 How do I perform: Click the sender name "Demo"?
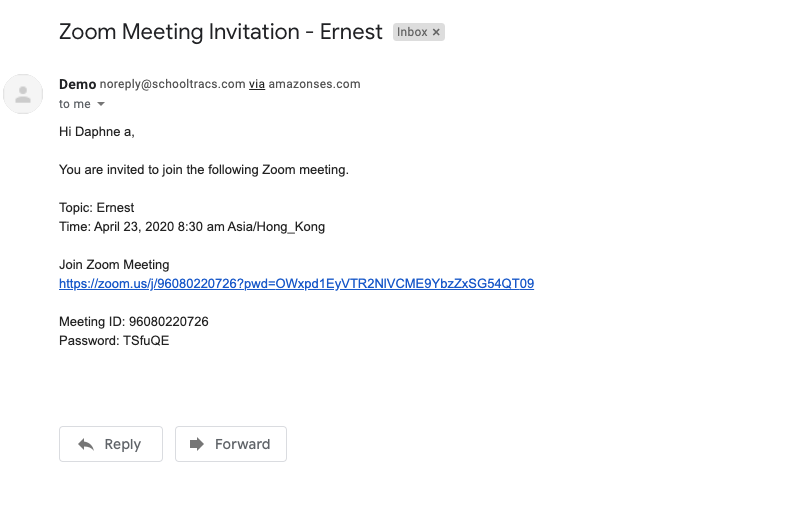click(78, 84)
